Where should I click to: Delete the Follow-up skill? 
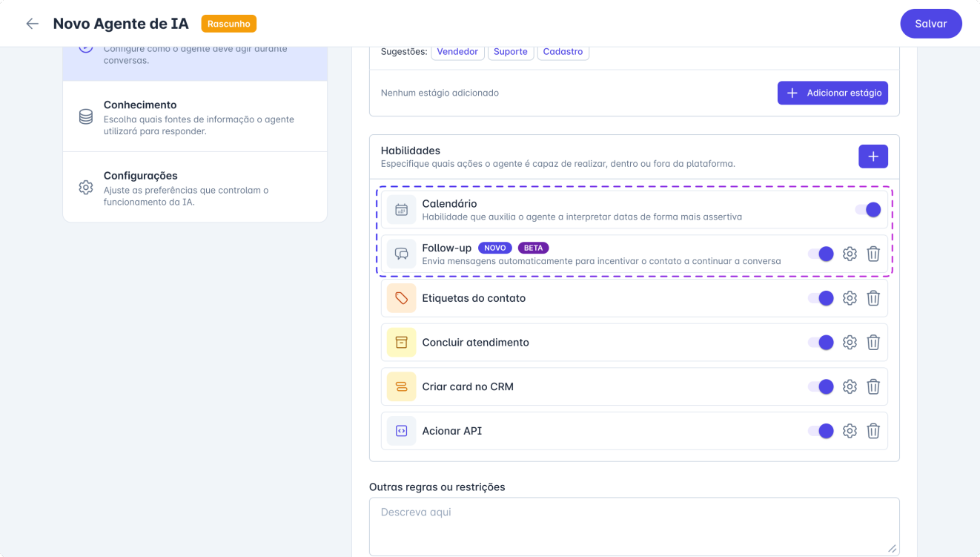click(873, 254)
